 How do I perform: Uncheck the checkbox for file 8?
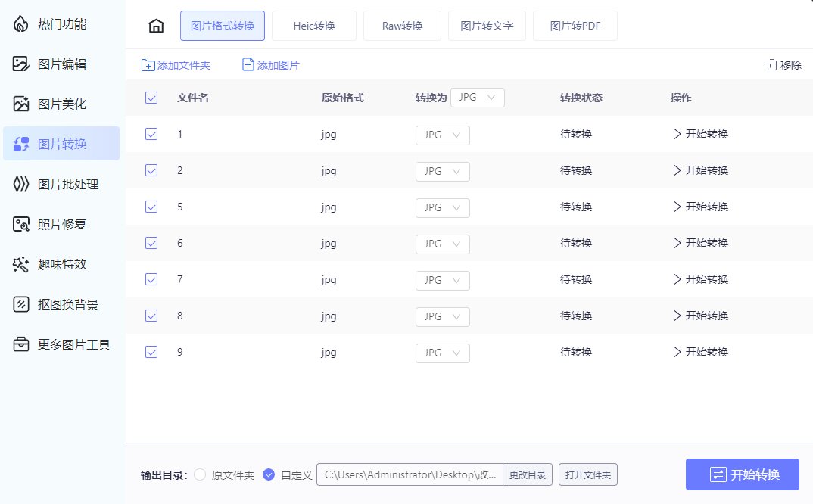click(x=151, y=316)
